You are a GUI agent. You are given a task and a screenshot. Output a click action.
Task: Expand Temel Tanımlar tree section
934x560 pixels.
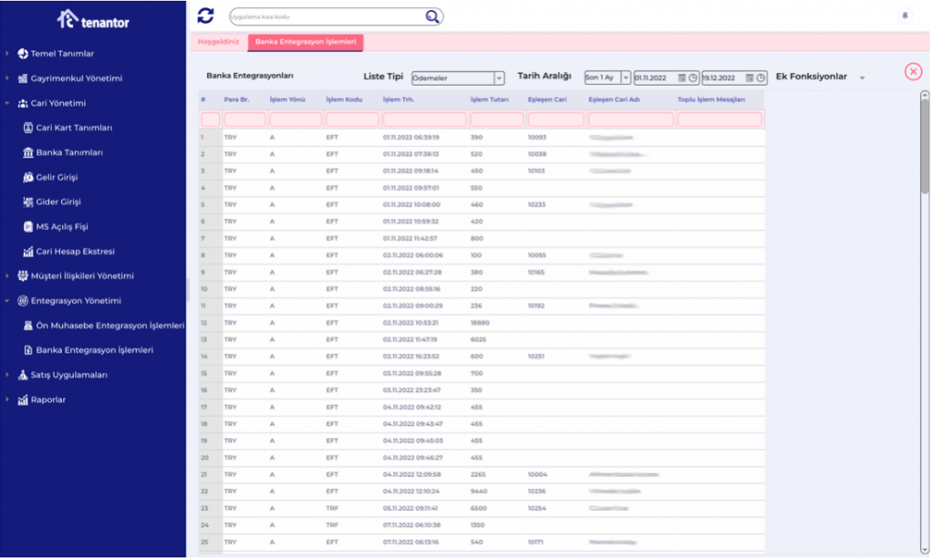7,54
